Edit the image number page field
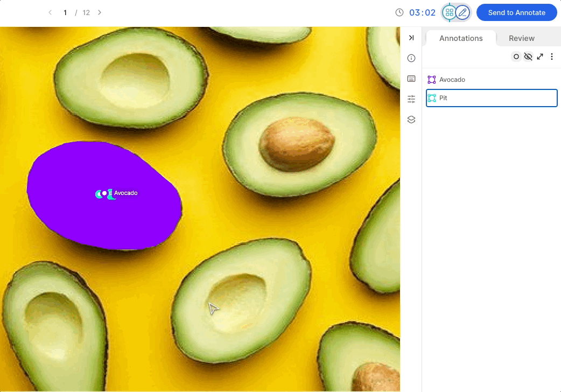This screenshot has width=561, height=392. [65, 12]
